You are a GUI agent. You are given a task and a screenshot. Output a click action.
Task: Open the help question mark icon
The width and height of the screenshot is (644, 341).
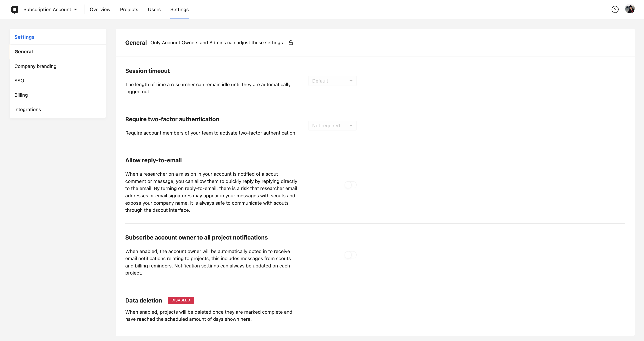pyautogui.click(x=615, y=9)
